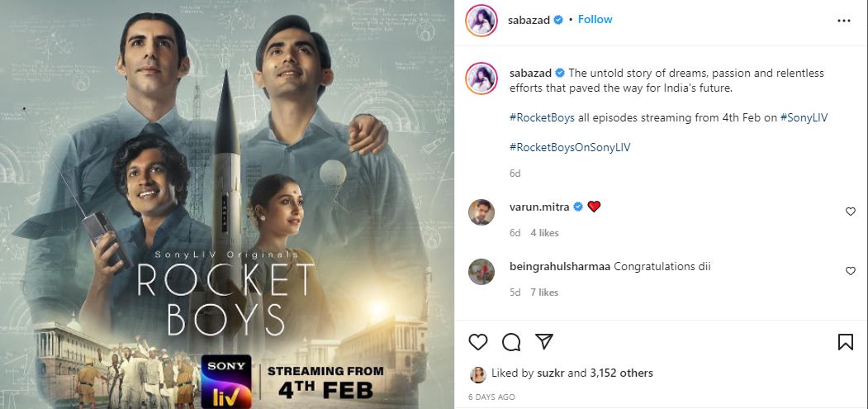Follow the sabazad account
The width and height of the screenshot is (868, 409).
click(x=595, y=19)
